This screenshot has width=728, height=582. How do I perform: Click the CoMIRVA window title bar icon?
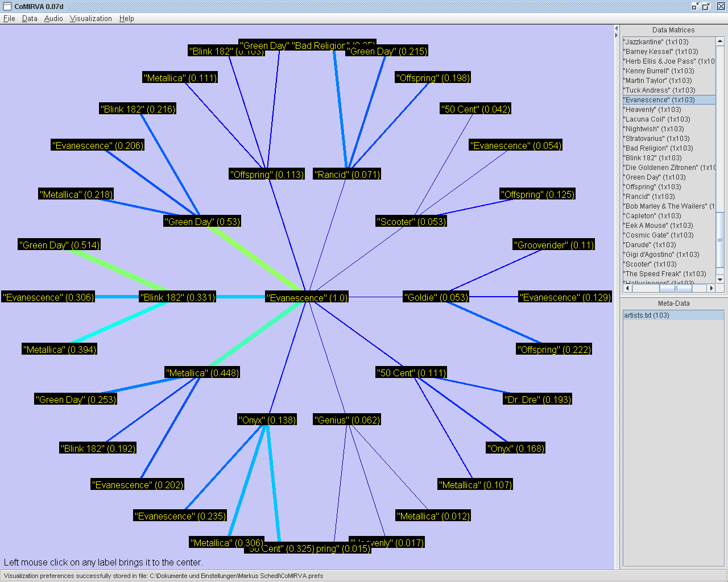pyautogui.click(x=7, y=6)
